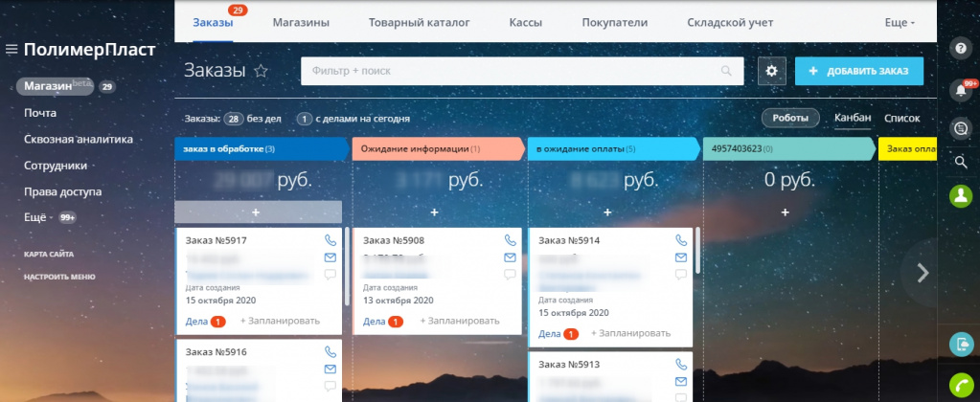Open chat bubble icon on order №5917
The height and width of the screenshot is (402, 980).
click(x=330, y=274)
